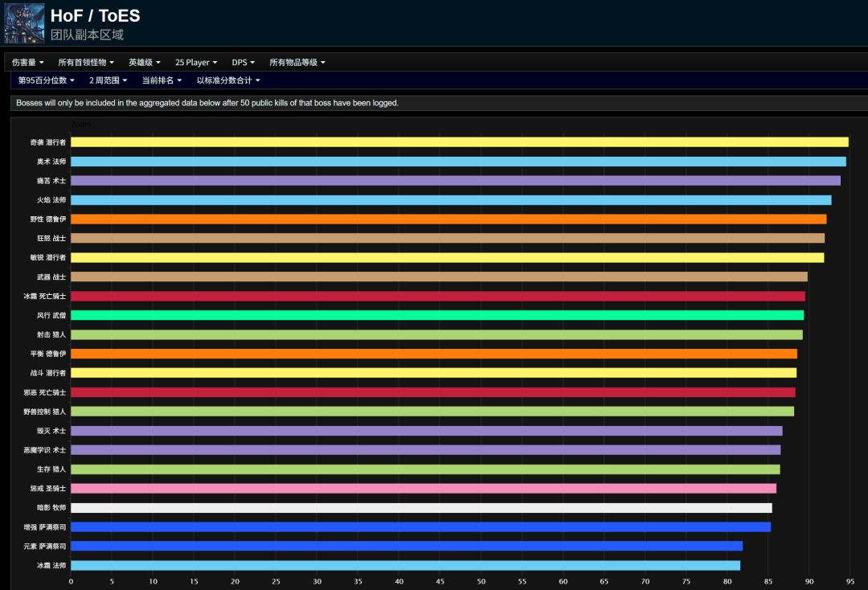Click the 射击 猎人 axis label
The width and height of the screenshot is (868, 590).
click(51, 334)
